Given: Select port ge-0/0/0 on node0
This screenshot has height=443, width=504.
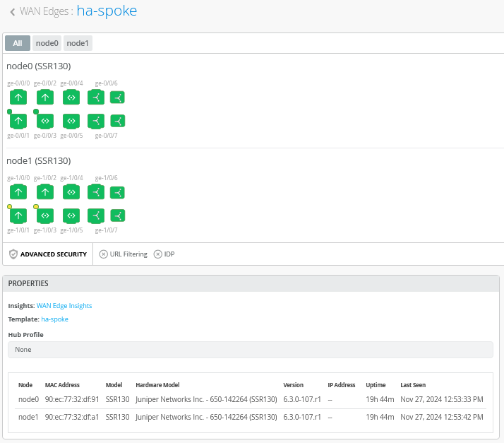Looking at the screenshot, I should tap(18, 98).
